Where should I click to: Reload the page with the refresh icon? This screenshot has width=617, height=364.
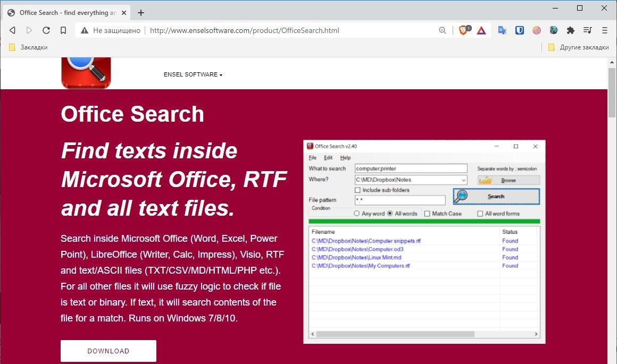tap(46, 30)
